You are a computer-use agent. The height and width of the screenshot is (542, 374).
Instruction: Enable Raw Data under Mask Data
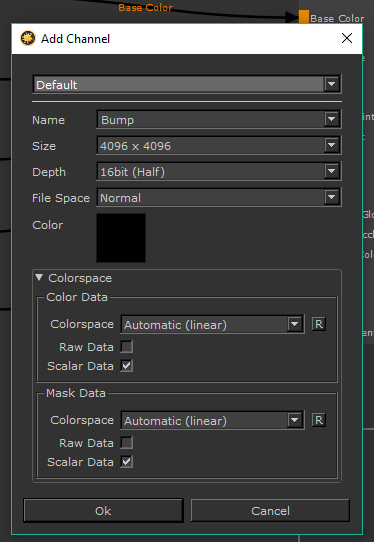point(127,443)
